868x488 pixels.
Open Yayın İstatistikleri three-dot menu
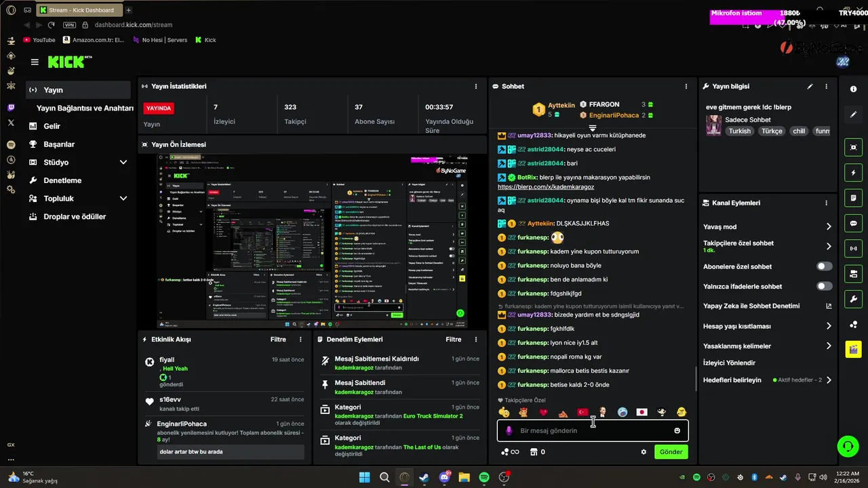[476, 87]
